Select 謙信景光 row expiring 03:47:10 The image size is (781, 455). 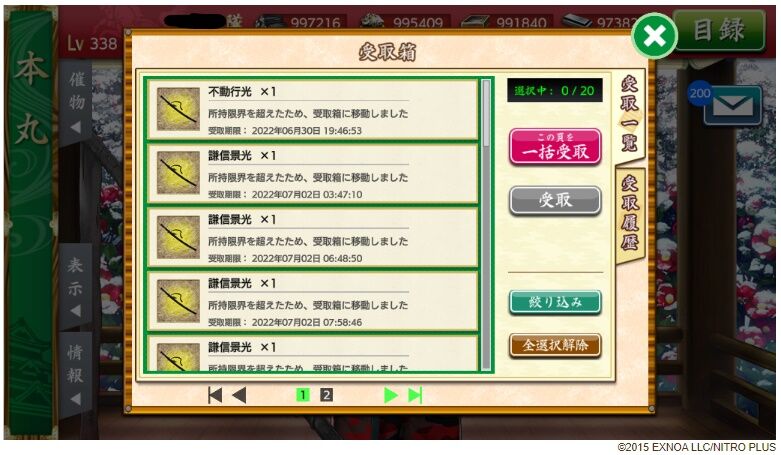pos(312,173)
